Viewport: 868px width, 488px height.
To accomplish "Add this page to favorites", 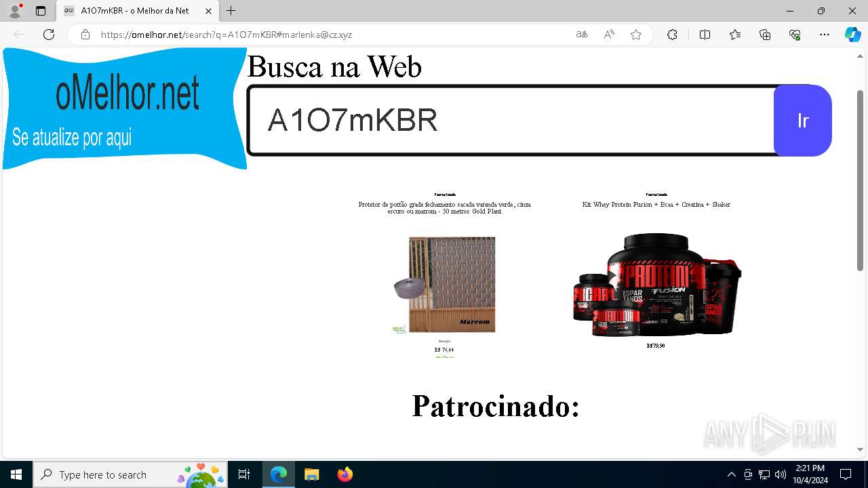I will coord(636,35).
